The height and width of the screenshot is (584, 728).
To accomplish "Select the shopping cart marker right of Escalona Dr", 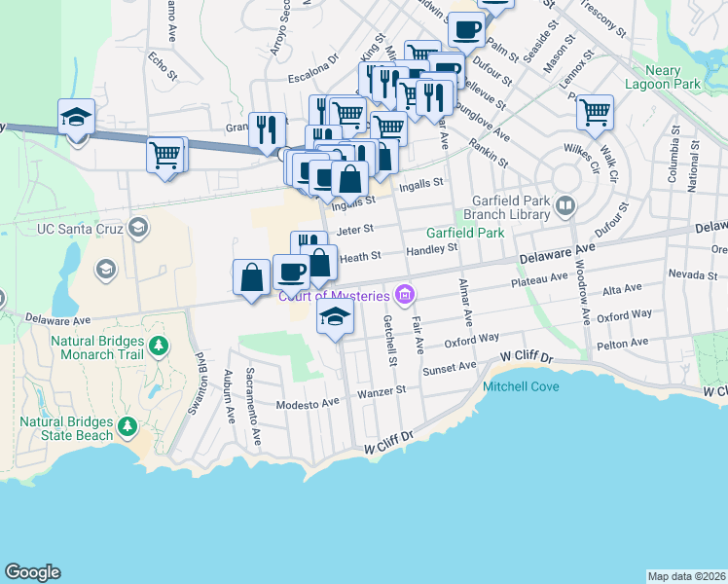I will 347,115.
